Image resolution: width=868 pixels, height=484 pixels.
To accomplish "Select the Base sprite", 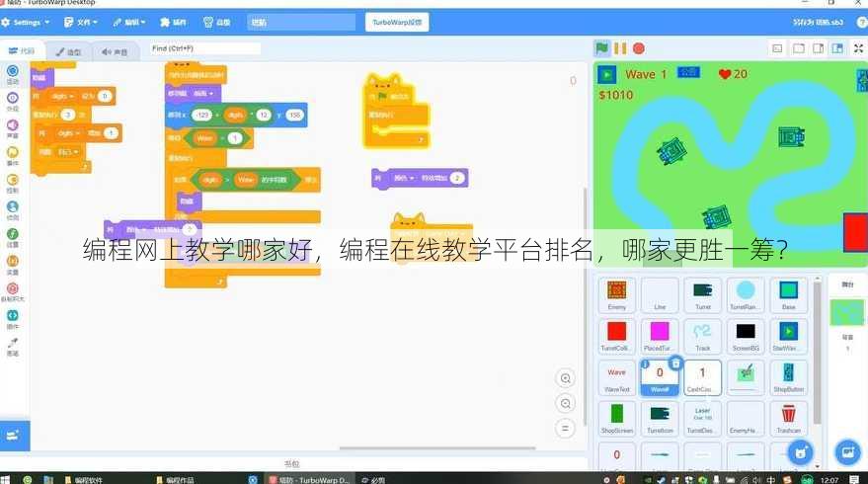I will pos(788,295).
